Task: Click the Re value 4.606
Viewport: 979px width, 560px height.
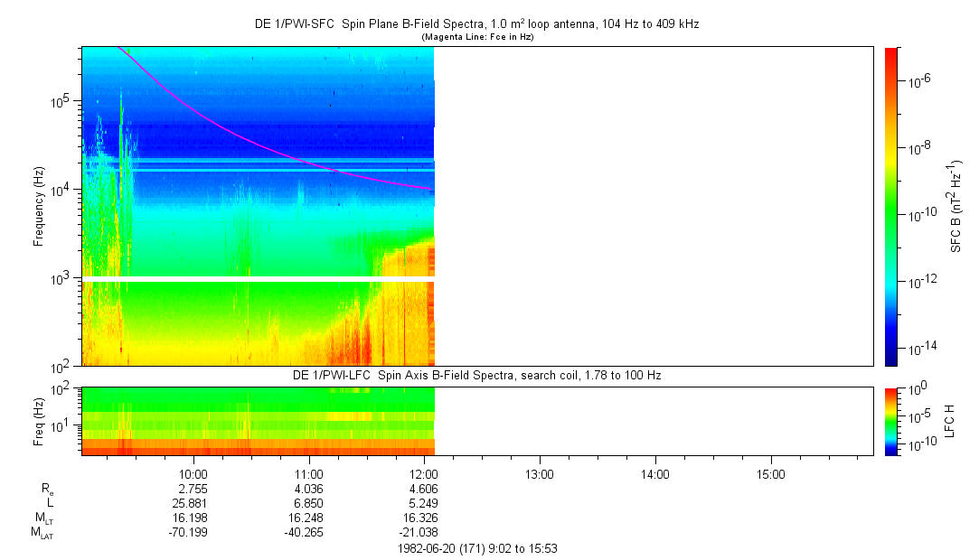Action: point(420,488)
